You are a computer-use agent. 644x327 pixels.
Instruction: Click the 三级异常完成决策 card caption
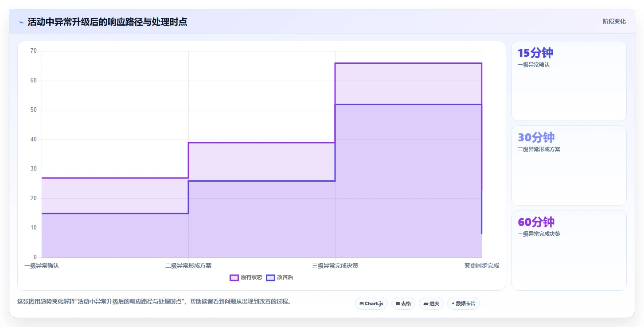pyautogui.click(x=539, y=234)
